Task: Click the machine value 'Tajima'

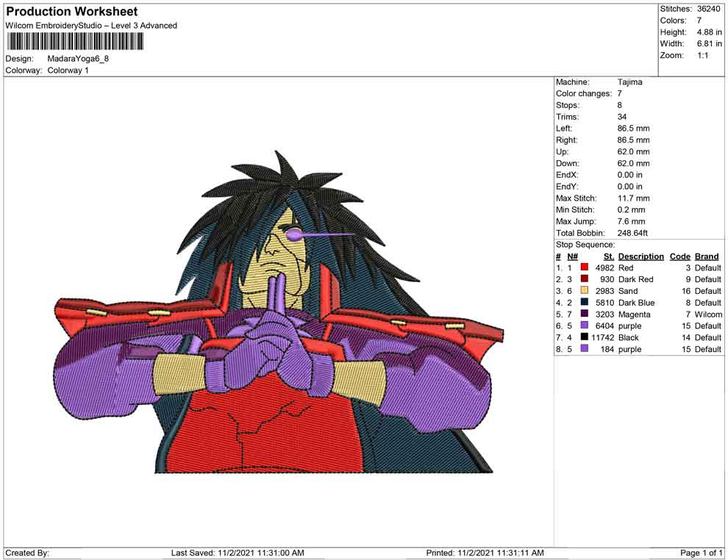Action: [x=629, y=82]
